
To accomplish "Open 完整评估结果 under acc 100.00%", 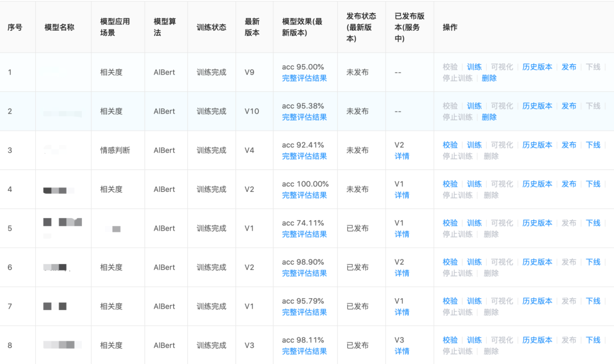I will 304,195.
